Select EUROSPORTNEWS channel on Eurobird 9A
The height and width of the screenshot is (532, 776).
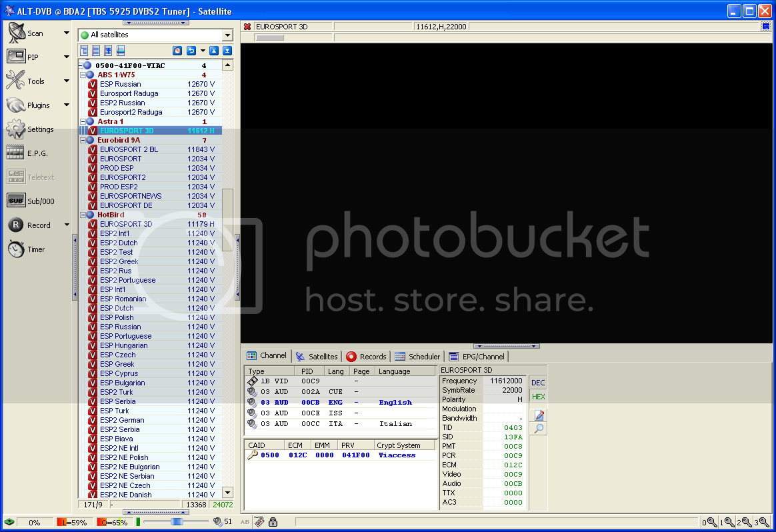pos(151,196)
